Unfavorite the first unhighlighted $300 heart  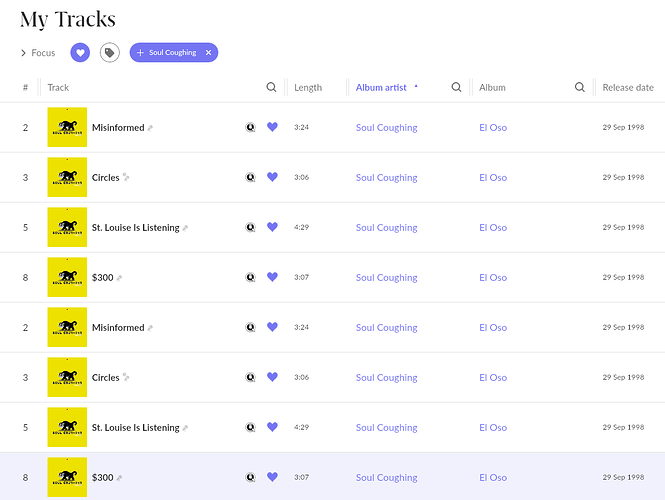coord(272,277)
